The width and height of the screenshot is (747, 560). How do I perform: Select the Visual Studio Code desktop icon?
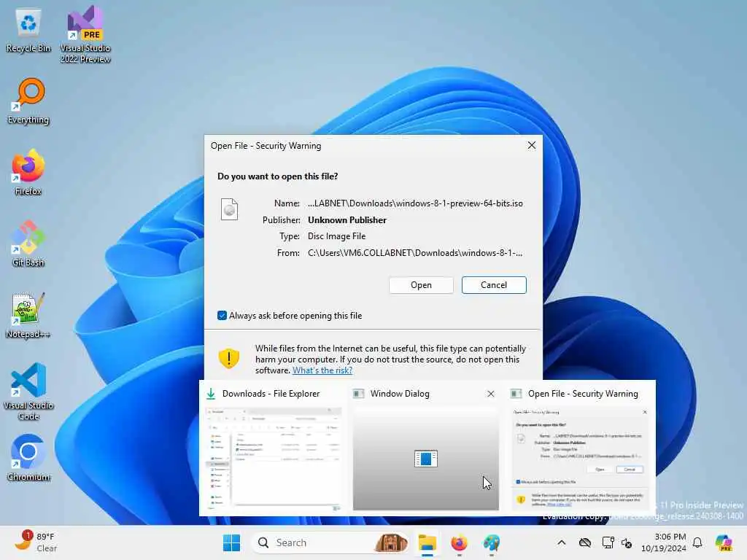tap(28, 392)
